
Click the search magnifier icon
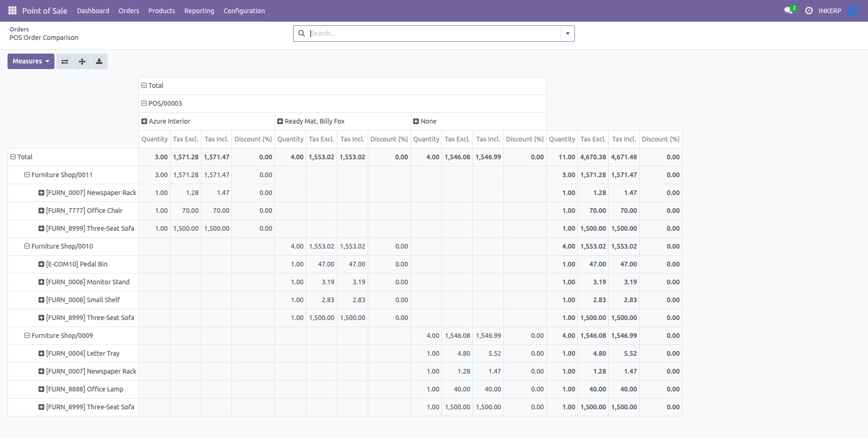pos(302,33)
